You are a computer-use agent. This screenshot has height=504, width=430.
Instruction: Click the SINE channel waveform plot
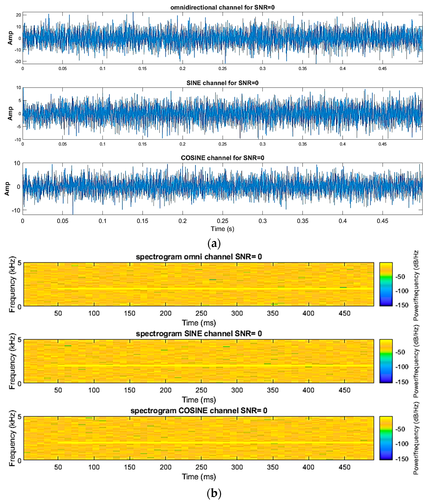tap(222, 113)
